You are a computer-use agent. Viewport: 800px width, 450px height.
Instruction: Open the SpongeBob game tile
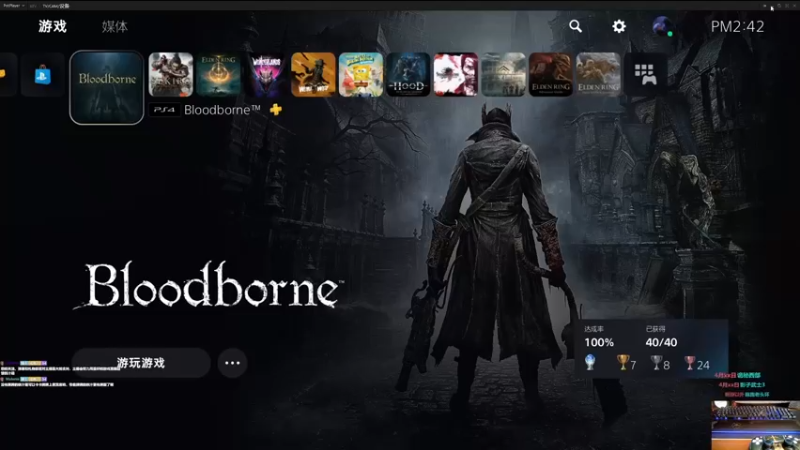[361, 74]
